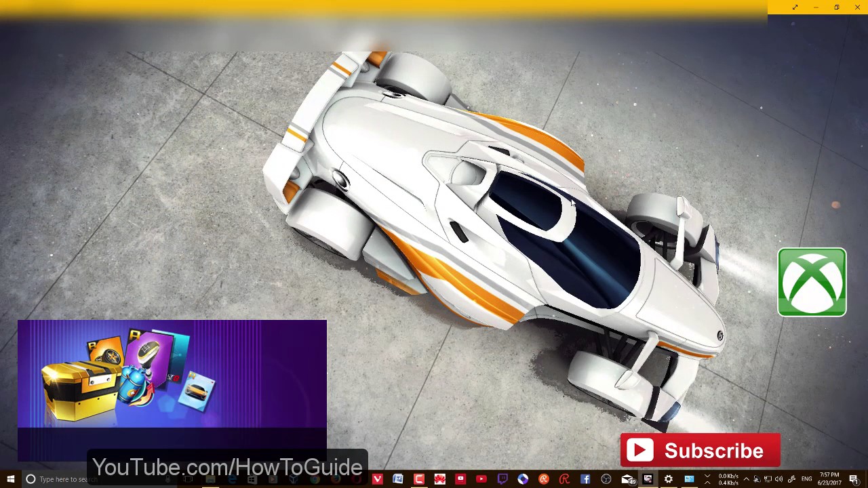868x488 pixels.
Task: Open the blue circular taskbar app
Action: pos(523,479)
